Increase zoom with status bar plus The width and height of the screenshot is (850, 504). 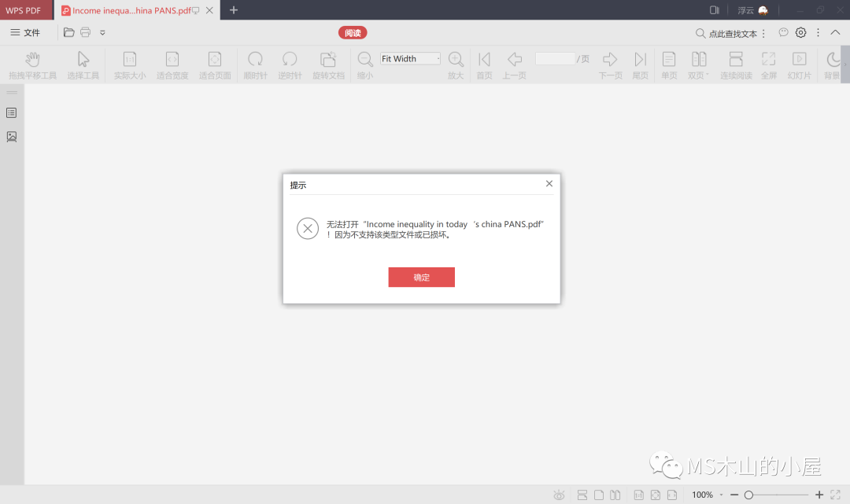[x=819, y=495]
